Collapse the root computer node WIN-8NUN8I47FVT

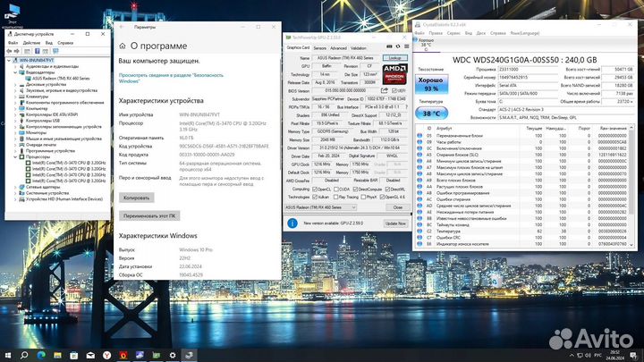pyautogui.click(x=9, y=61)
